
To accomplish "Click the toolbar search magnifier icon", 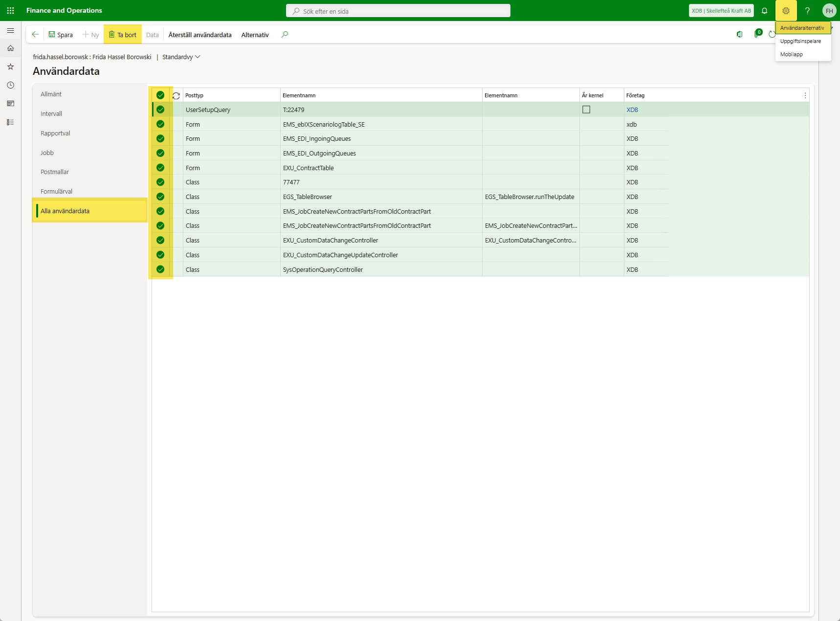I will click(285, 34).
